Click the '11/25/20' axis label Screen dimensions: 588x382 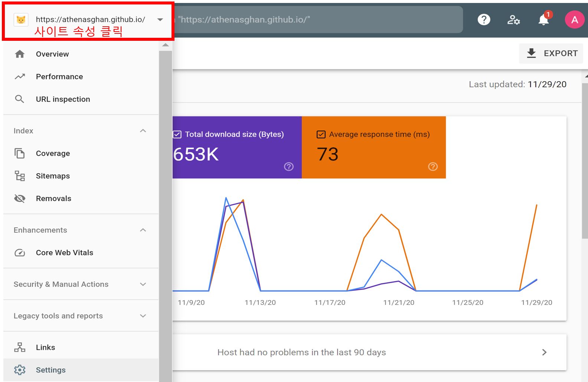tap(468, 303)
